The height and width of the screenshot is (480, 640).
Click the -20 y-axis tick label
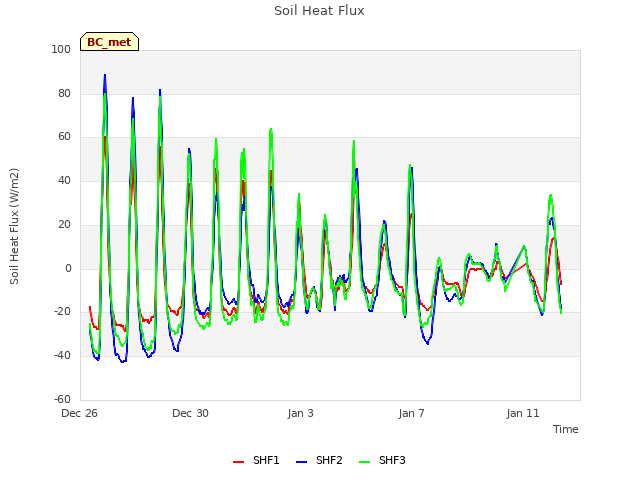coord(62,311)
